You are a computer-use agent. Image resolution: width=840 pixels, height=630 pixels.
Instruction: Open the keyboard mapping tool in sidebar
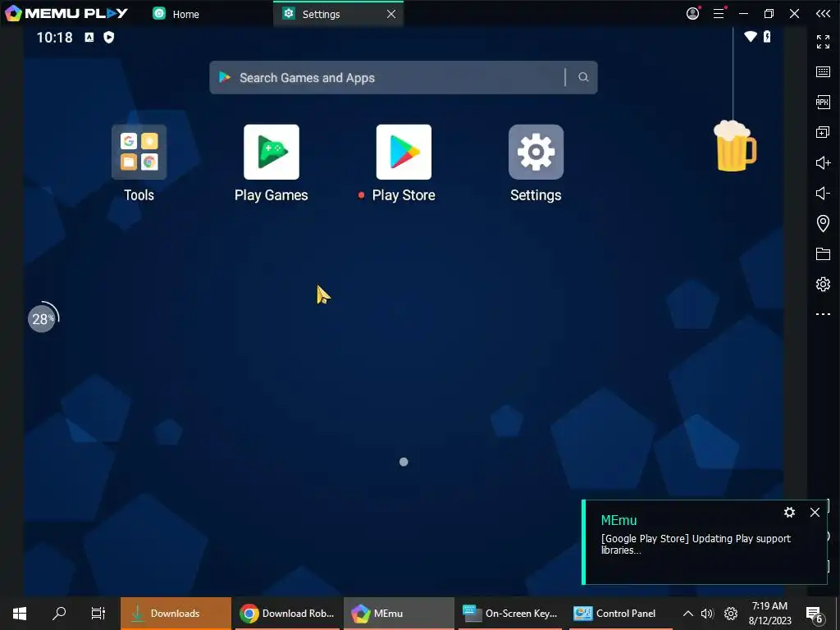click(823, 72)
